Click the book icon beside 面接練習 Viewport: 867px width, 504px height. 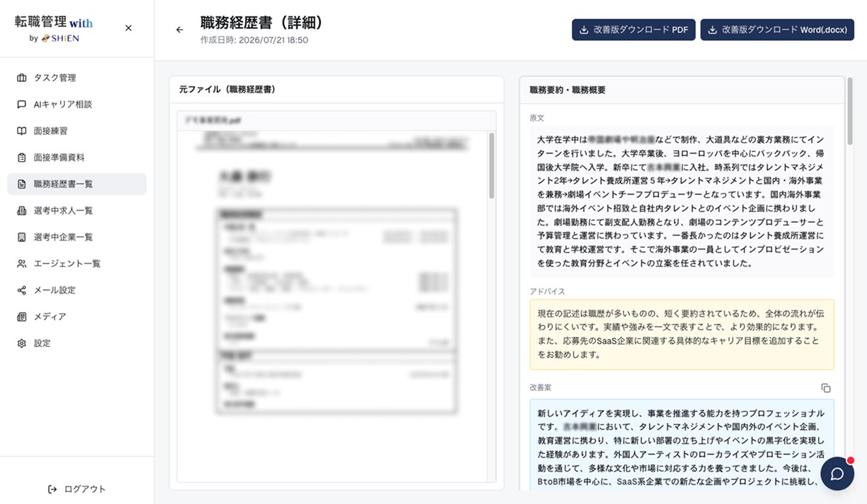tap(22, 131)
